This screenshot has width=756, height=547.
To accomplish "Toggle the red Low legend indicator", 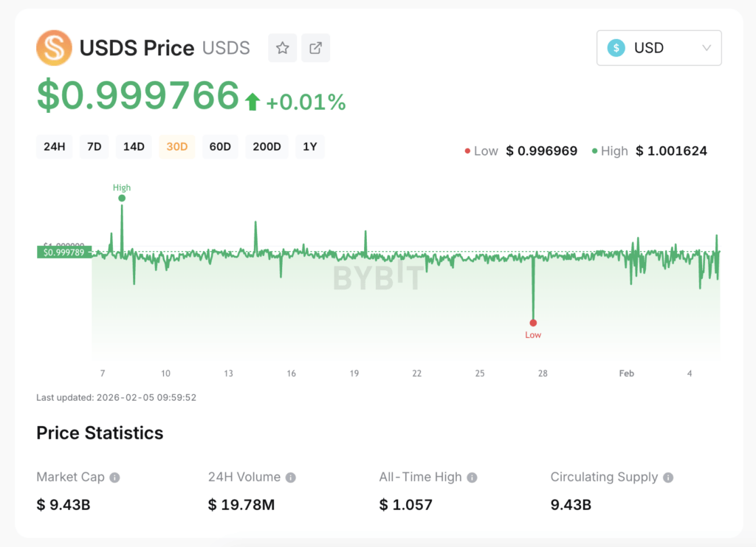I will 466,150.
